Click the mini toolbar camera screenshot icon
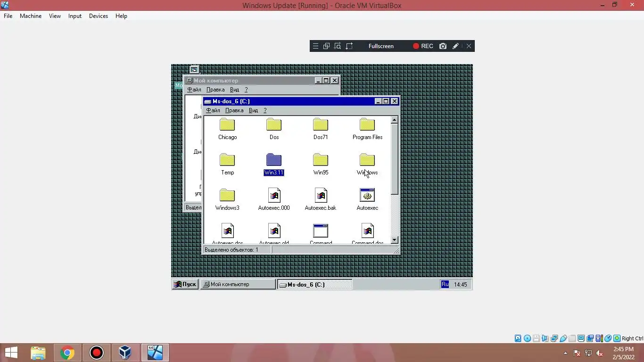Viewport: 644px width, 362px height. click(443, 46)
